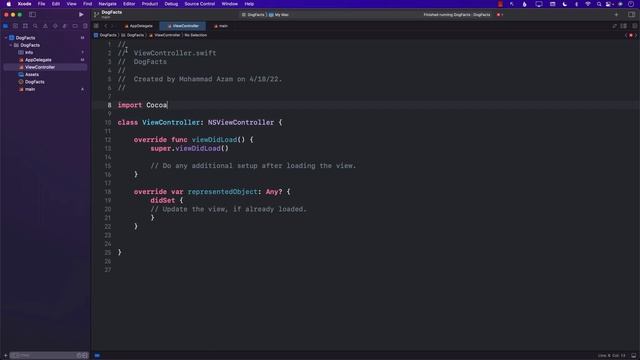640x360 pixels.
Task: Show the Symbol navigator
Action: 25,26
